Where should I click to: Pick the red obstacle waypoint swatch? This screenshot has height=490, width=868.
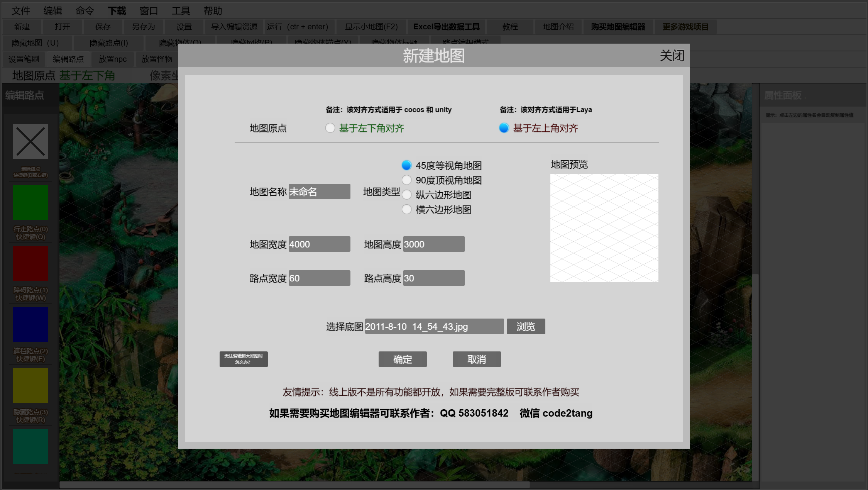(30, 263)
